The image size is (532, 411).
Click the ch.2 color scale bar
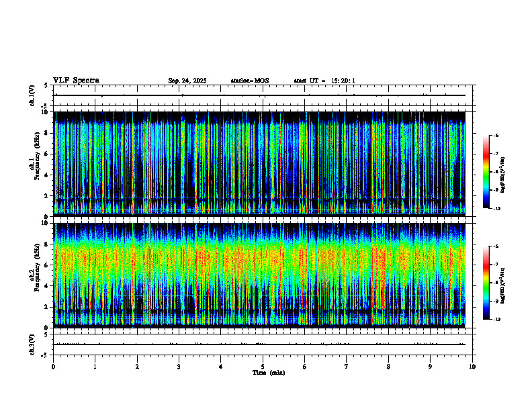point(486,283)
